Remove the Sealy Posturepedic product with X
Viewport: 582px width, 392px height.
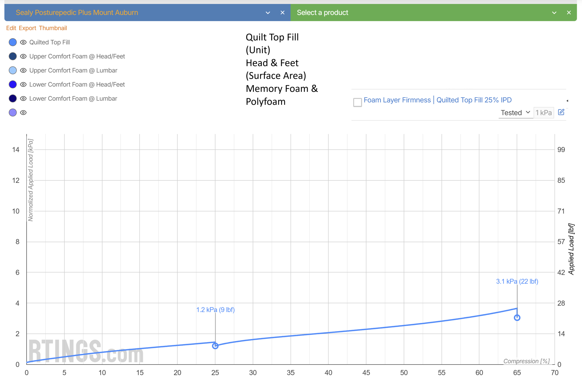[x=283, y=12]
